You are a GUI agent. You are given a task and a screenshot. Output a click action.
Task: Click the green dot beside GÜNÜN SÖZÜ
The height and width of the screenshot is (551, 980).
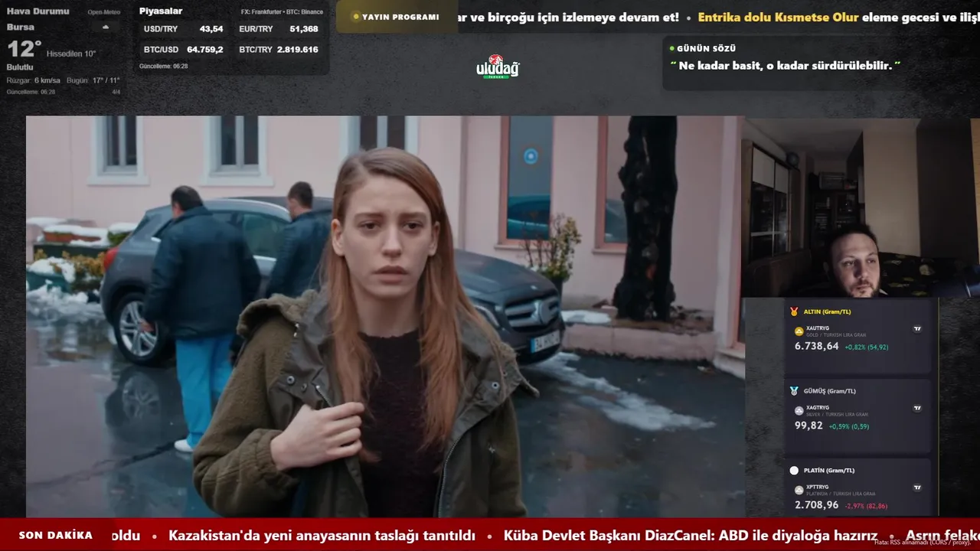coord(672,48)
